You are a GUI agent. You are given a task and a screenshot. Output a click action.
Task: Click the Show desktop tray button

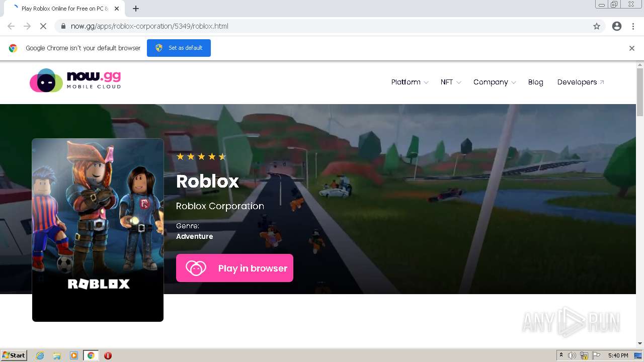tap(638, 355)
